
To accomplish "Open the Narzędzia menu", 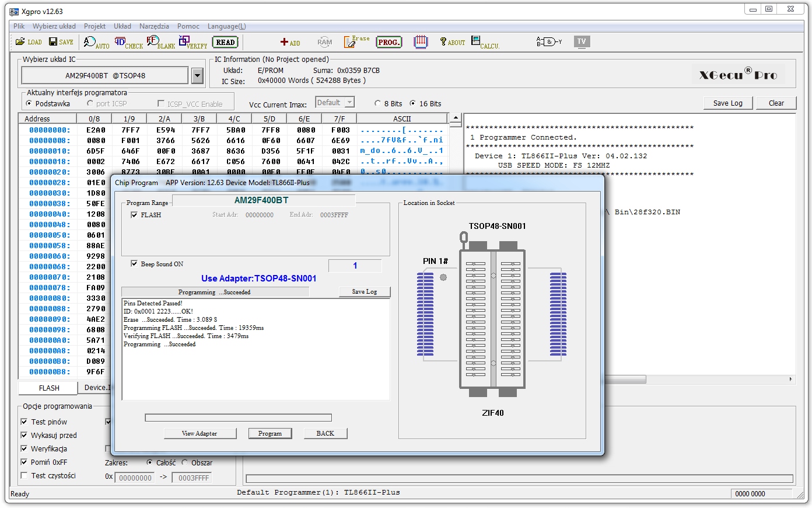I will [154, 26].
